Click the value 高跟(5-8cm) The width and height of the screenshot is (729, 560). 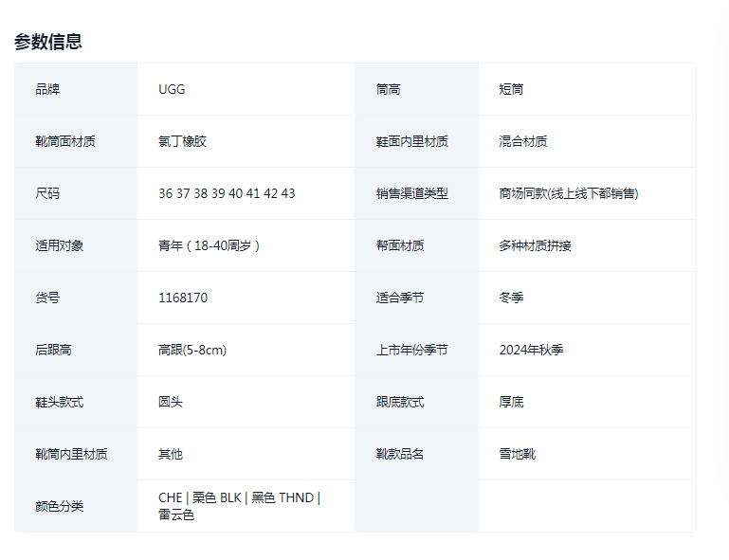click(x=192, y=349)
